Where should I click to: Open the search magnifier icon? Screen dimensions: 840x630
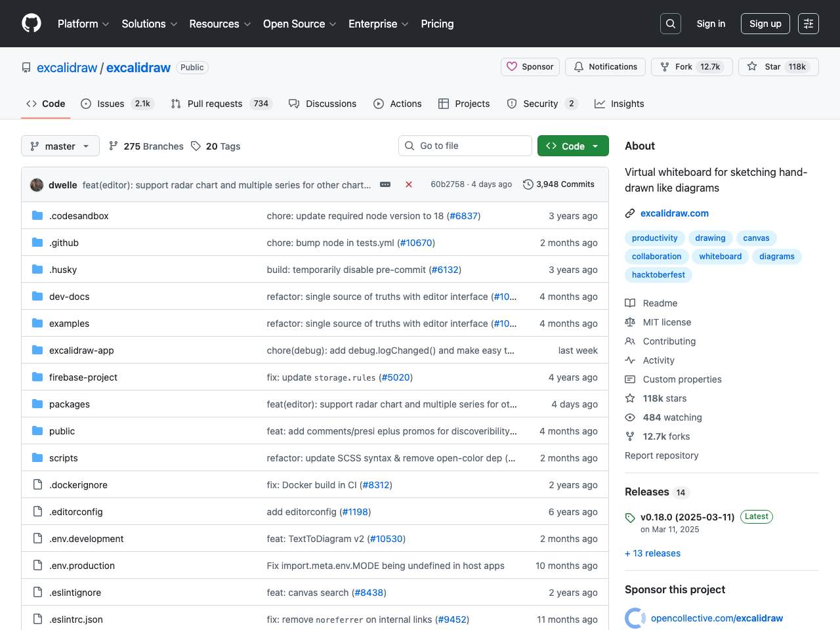[x=670, y=24]
